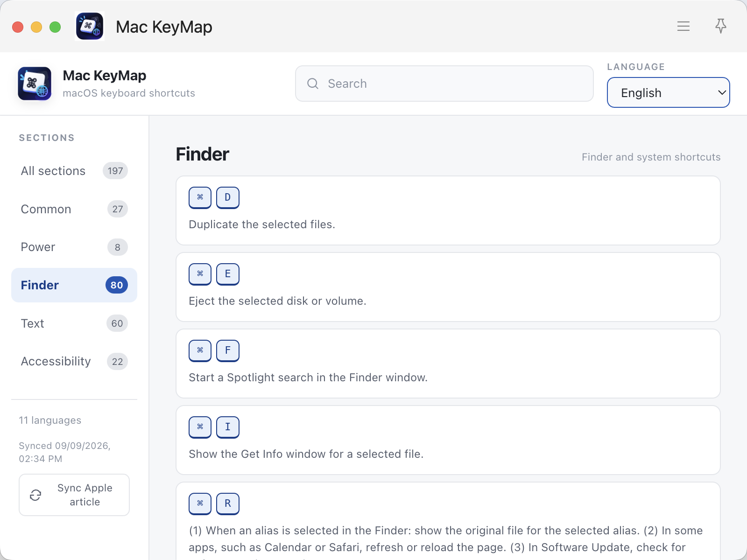Close the window with the red button

[18, 27]
